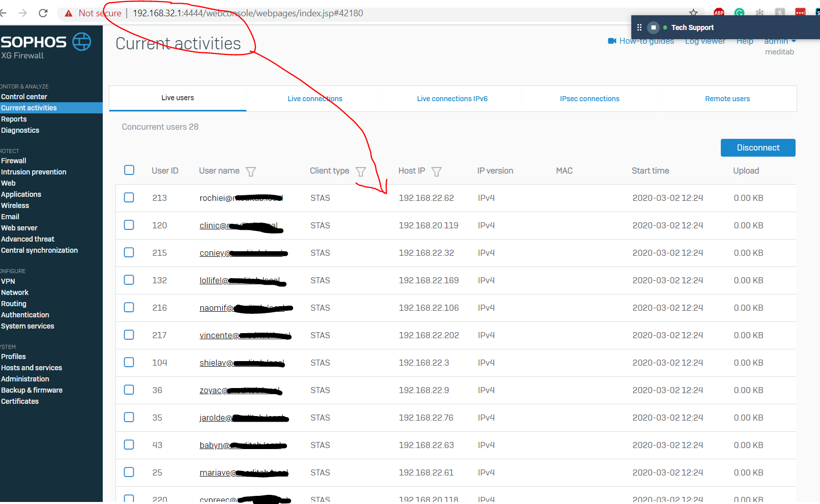Toggle the select-all users checkbox

pyautogui.click(x=129, y=170)
